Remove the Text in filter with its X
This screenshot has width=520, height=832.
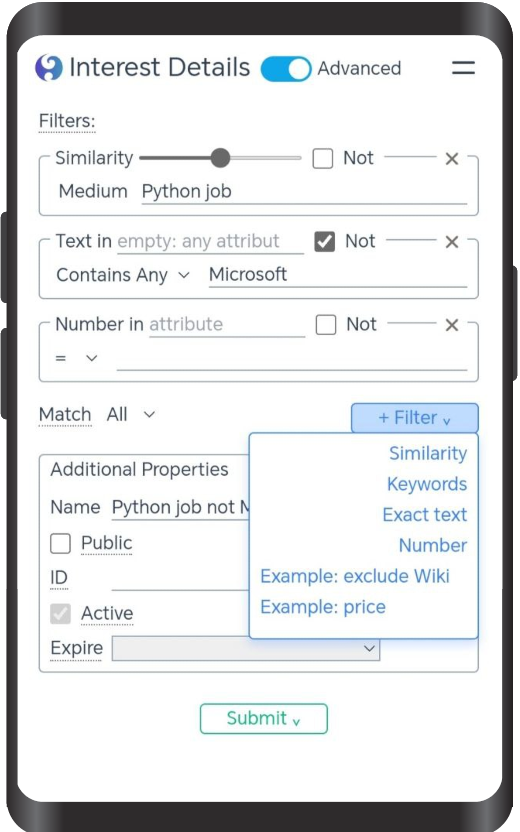[x=452, y=242]
